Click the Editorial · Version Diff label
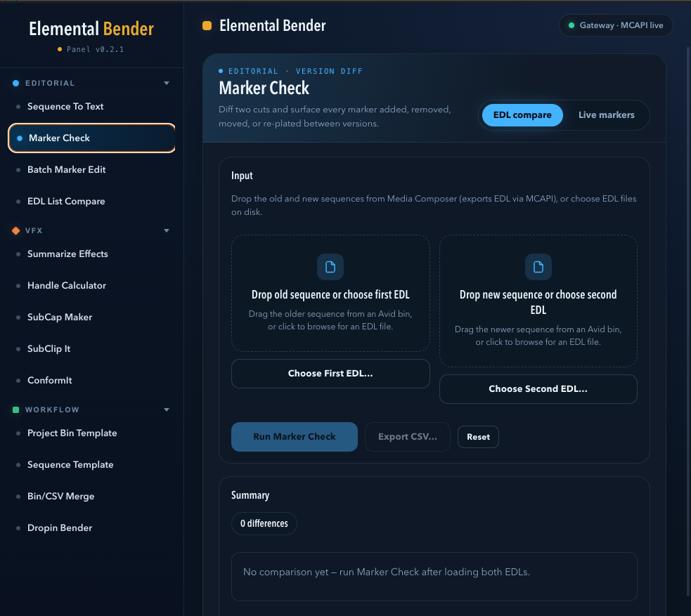This screenshot has height=616, width=691. [x=291, y=72]
